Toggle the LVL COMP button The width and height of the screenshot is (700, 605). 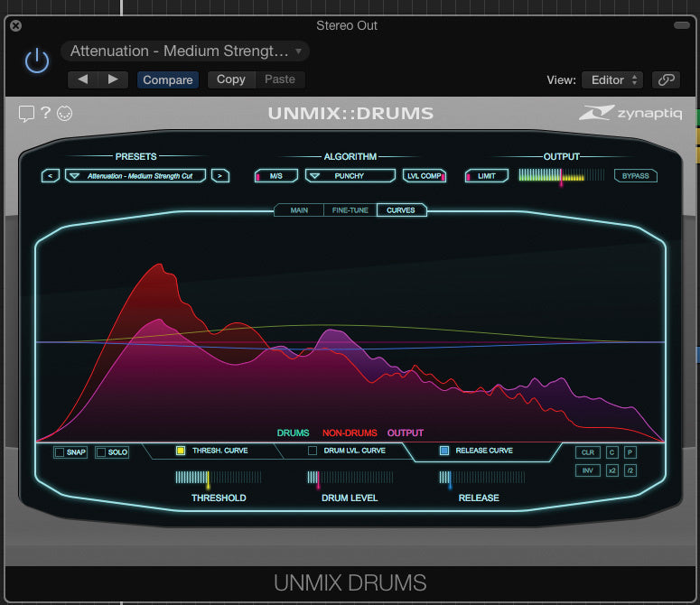(x=425, y=176)
